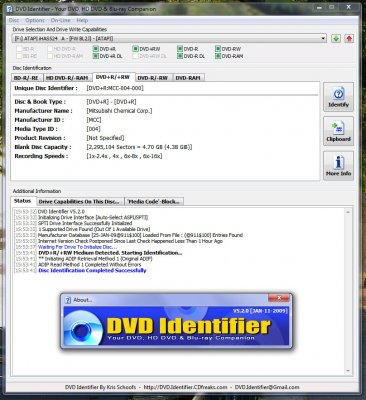Switch to the BD-R/-RE tab
The image size is (366, 400).
(x=26, y=78)
